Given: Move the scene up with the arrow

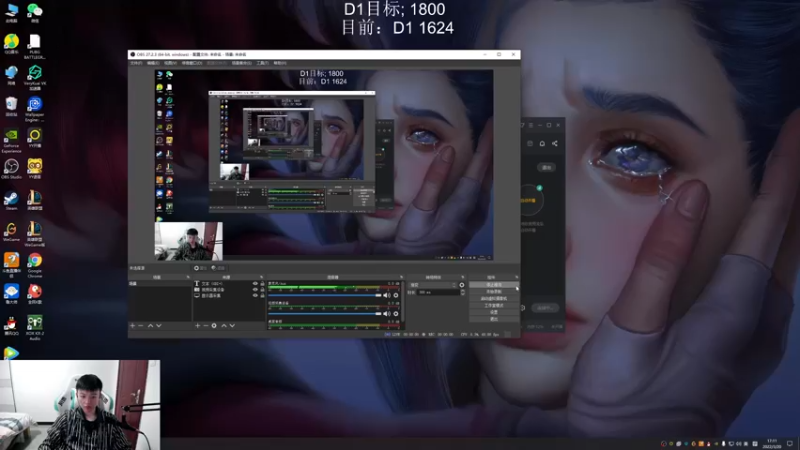Looking at the screenshot, I should point(150,326).
